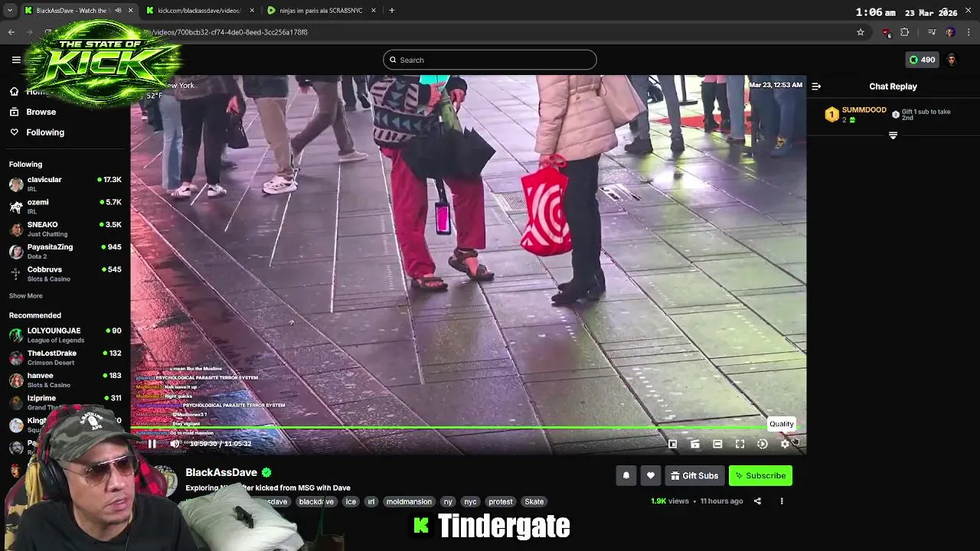Mute the BlackAssDave tab audio icon
Screen dimensions: 980x551
[x=118, y=11]
